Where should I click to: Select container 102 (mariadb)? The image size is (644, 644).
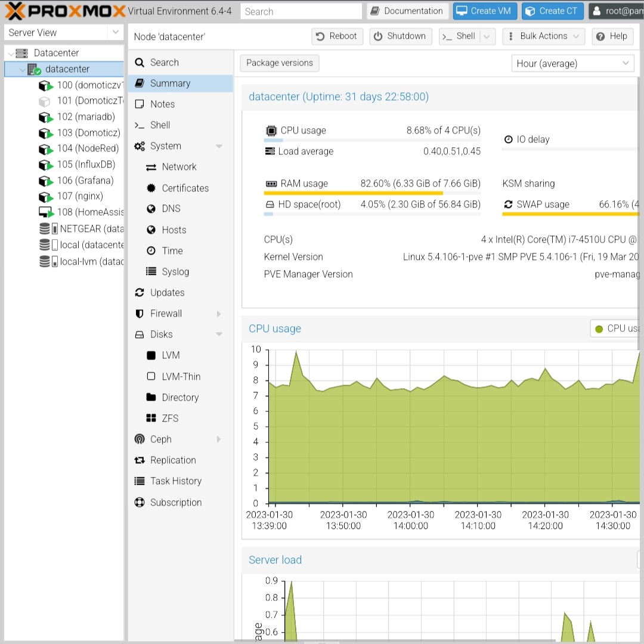[77, 117]
